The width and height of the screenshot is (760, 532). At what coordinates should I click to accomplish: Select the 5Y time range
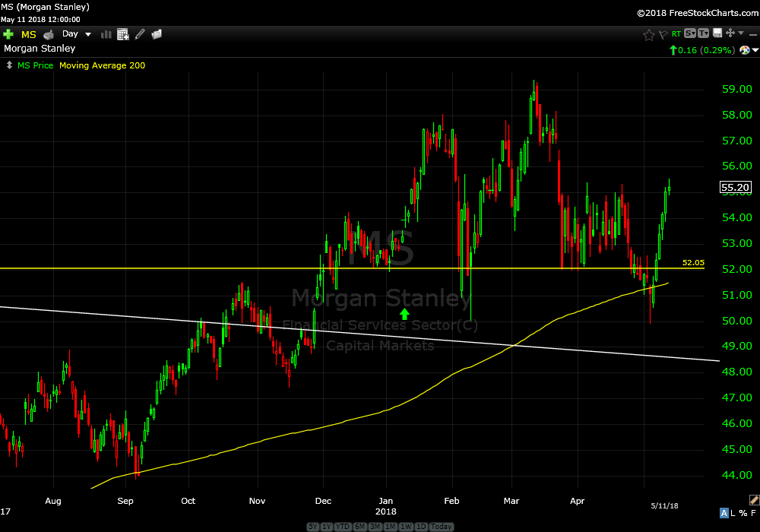click(x=313, y=527)
